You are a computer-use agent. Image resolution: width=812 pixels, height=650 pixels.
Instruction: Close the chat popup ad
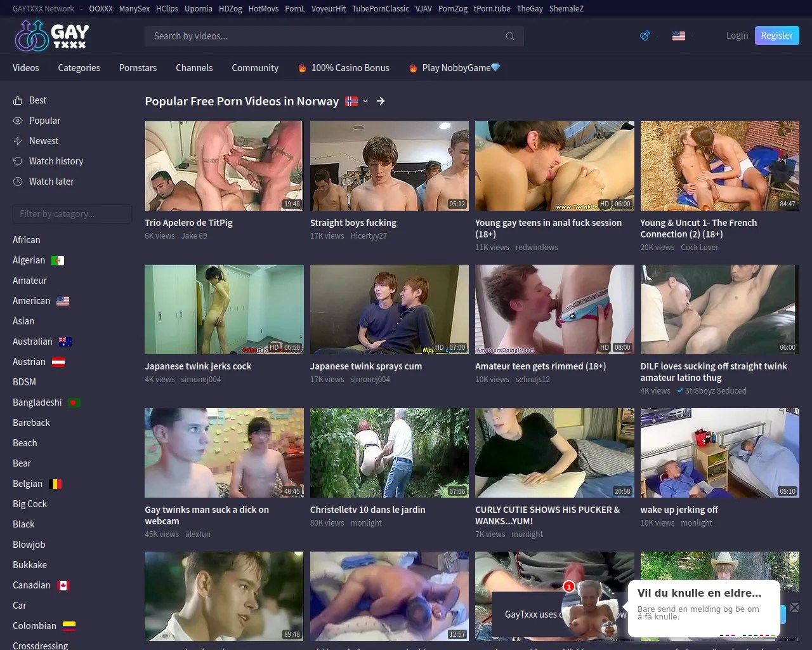(x=794, y=607)
